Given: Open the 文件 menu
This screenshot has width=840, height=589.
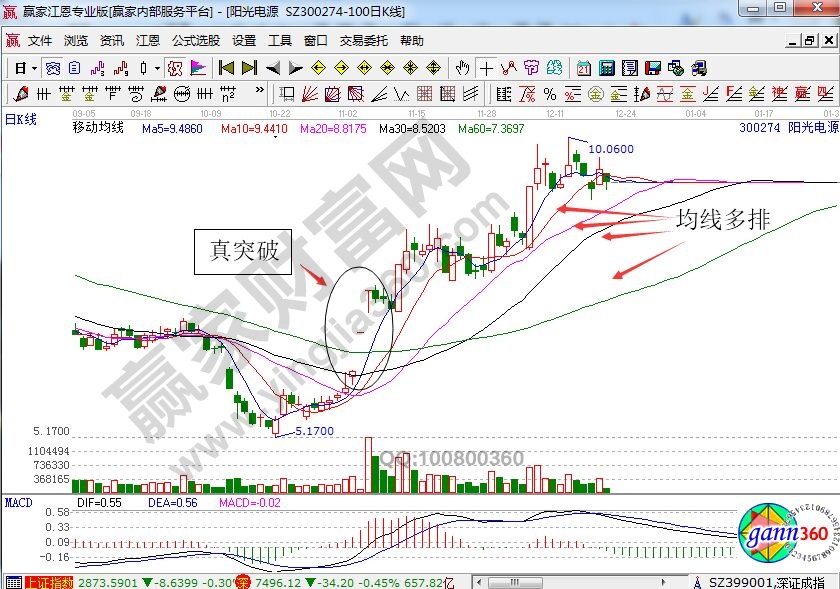Looking at the screenshot, I should pyautogui.click(x=40, y=41).
